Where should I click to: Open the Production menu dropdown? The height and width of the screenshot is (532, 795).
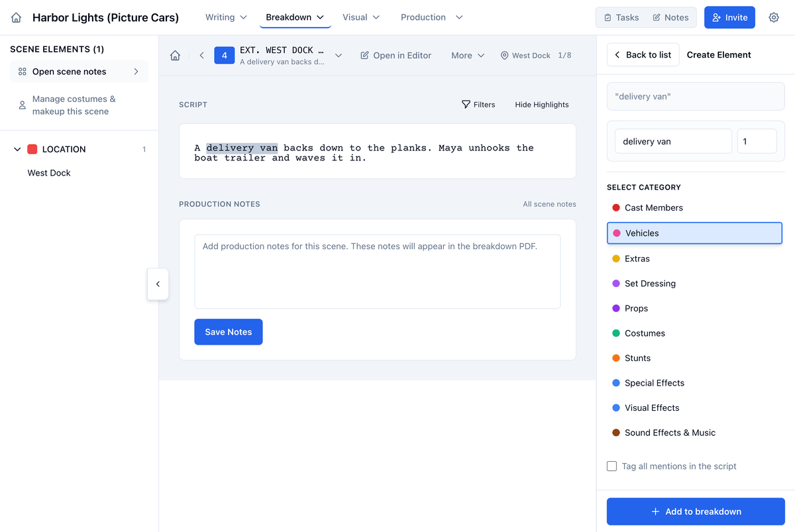click(432, 17)
